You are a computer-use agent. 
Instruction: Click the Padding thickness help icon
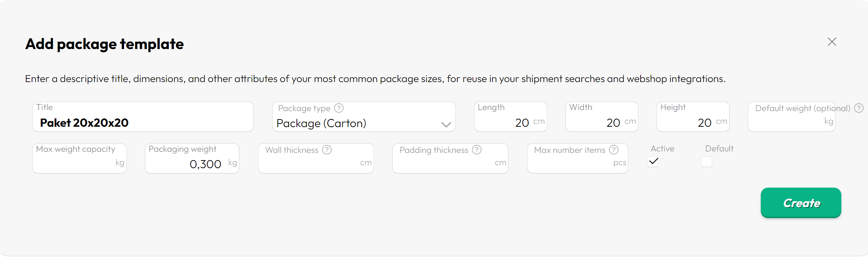(477, 150)
